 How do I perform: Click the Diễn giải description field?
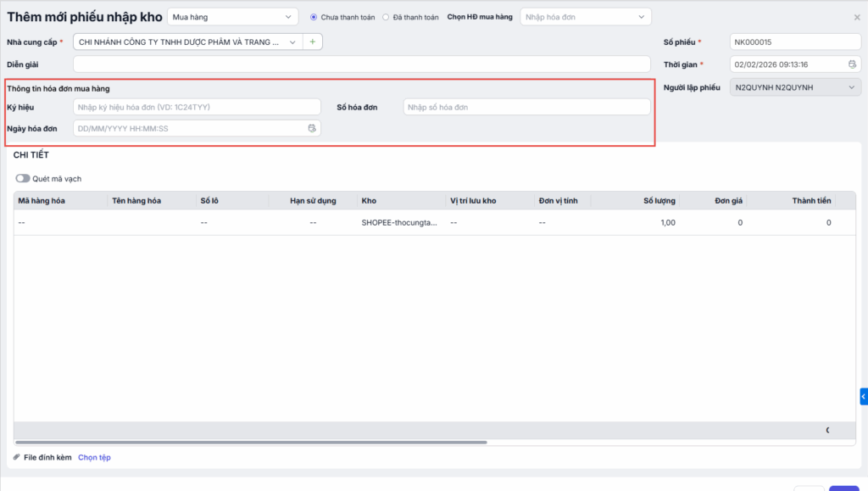(x=362, y=64)
